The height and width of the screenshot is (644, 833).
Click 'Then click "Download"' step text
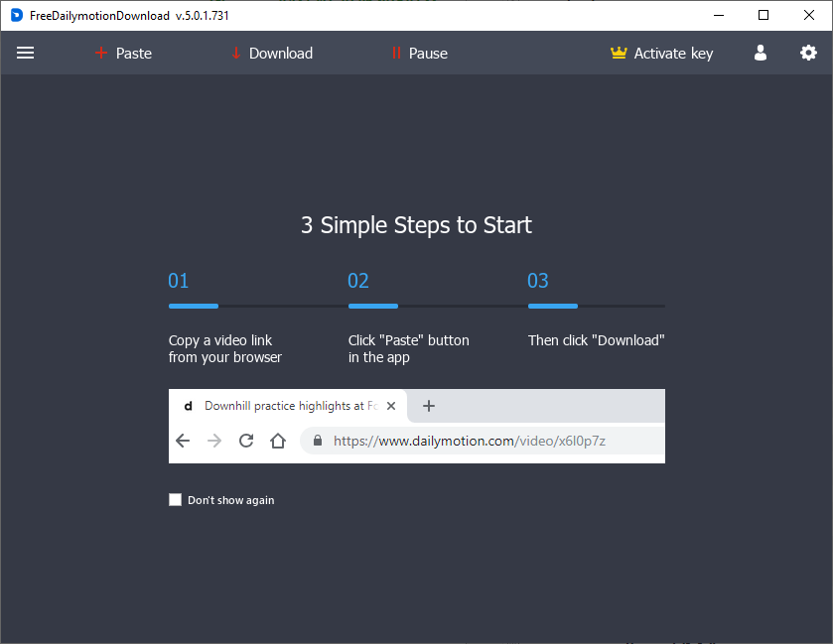(x=596, y=340)
